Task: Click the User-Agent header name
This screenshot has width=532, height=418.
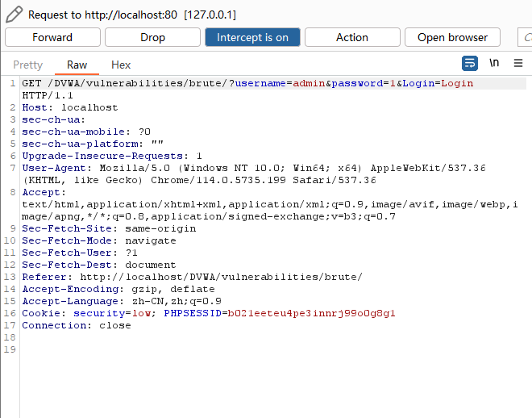Action: 54,168
